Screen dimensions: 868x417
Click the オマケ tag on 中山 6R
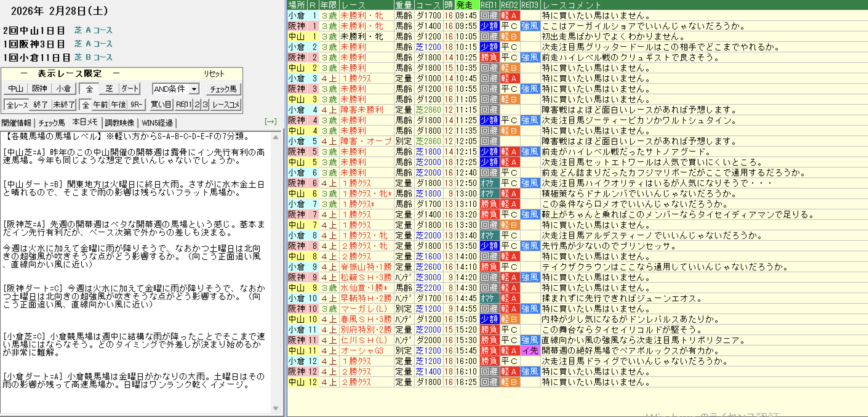[489, 194]
